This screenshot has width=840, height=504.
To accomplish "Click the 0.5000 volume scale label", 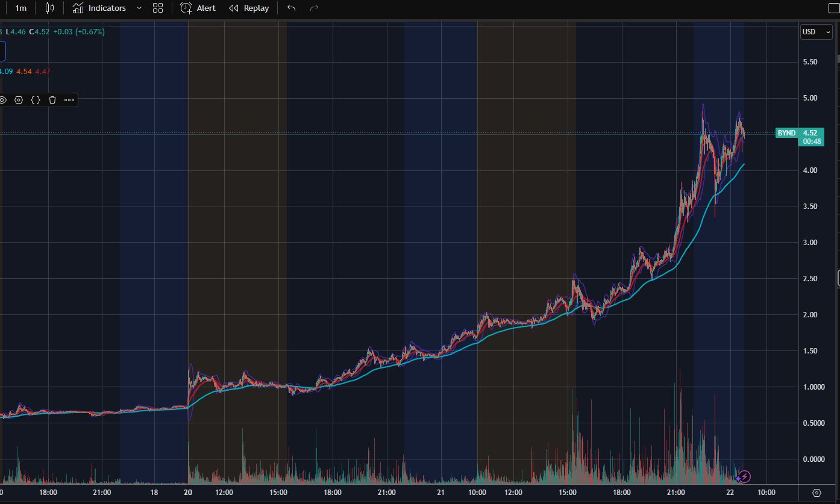I will coord(813,423).
